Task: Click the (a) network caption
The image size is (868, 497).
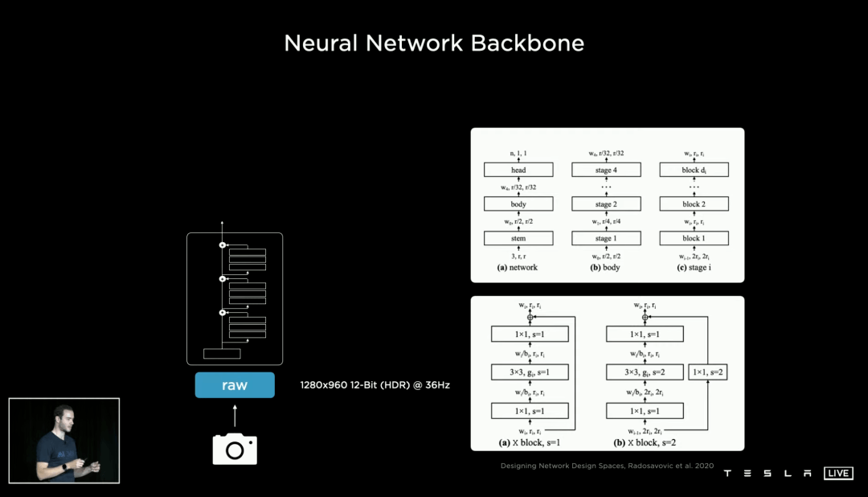Action: [x=517, y=267]
